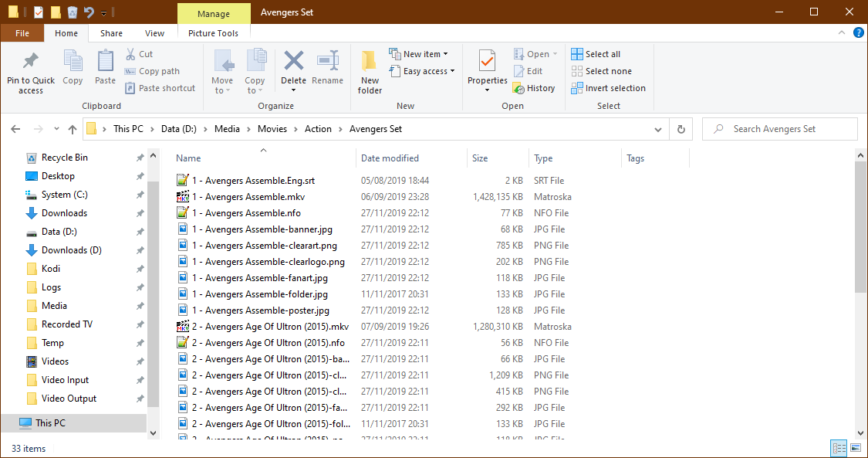Collapse the ribbon with chevron
This screenshot has height=458, width=868.
click(x=842, y=33)
